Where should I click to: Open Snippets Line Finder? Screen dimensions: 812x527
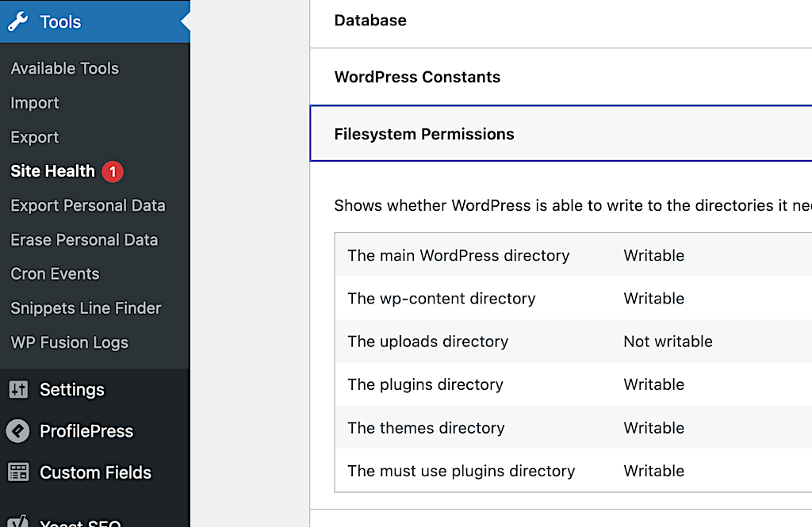86,308
